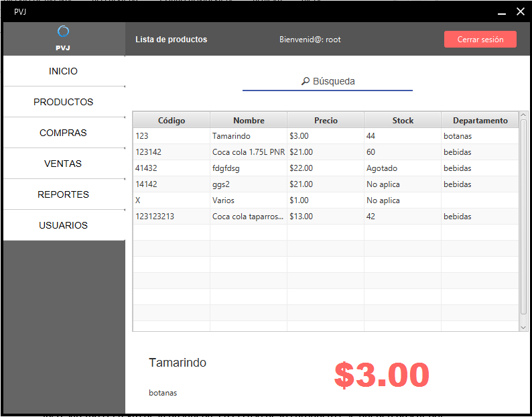Click scrollbar down arrow of product table

(x=523, y=327)
